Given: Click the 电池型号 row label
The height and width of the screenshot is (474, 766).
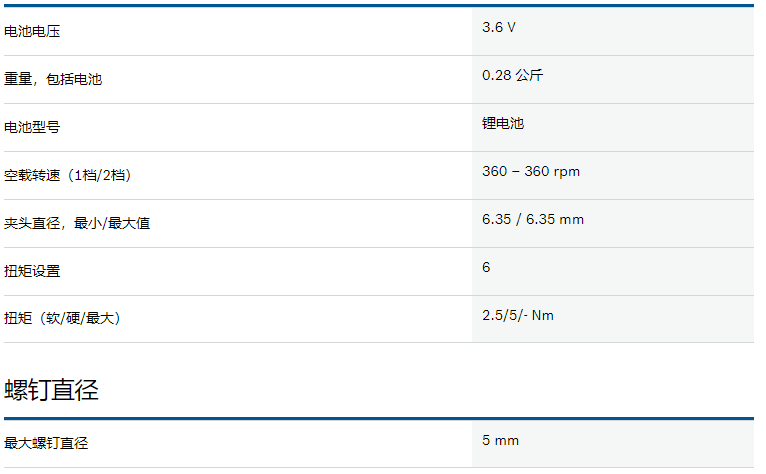Looking at the screenshot, I should (32, 128).
